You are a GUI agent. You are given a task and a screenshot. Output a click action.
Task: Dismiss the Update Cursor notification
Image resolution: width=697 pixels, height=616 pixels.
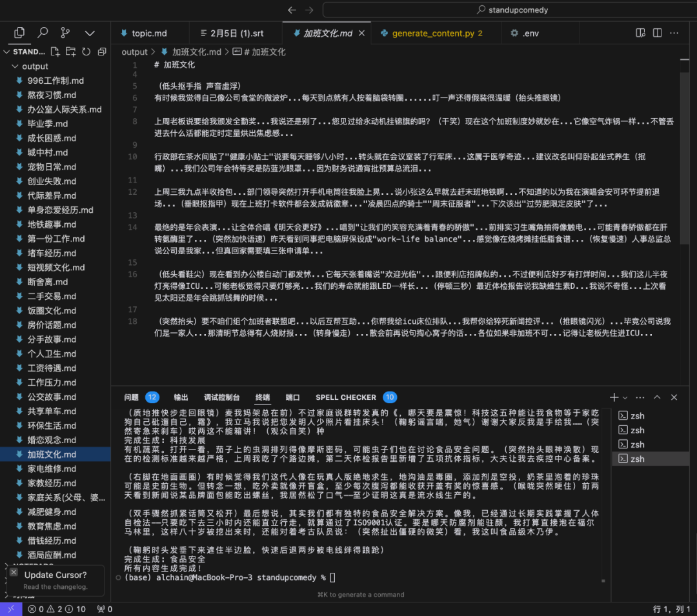click(14, 572)
